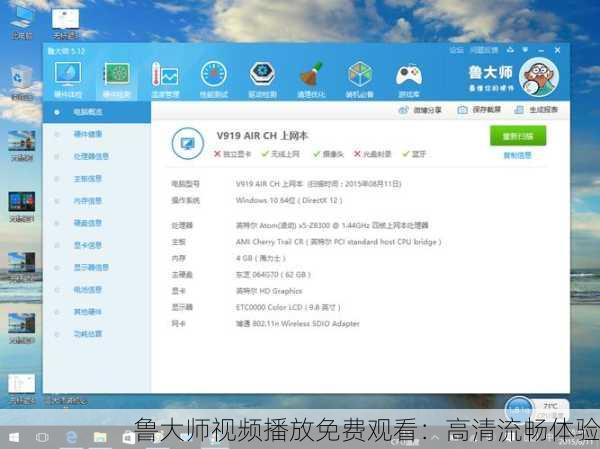The image size is (600, 449).
Task: Select the Windows-screen screenshot thumbnail on desktop
Action: (21, 207)
